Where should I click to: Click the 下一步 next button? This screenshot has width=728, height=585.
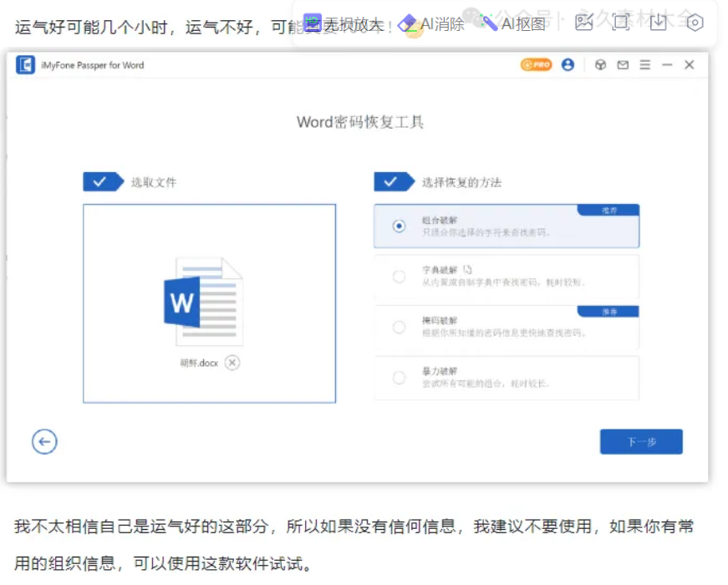point(641,441)
